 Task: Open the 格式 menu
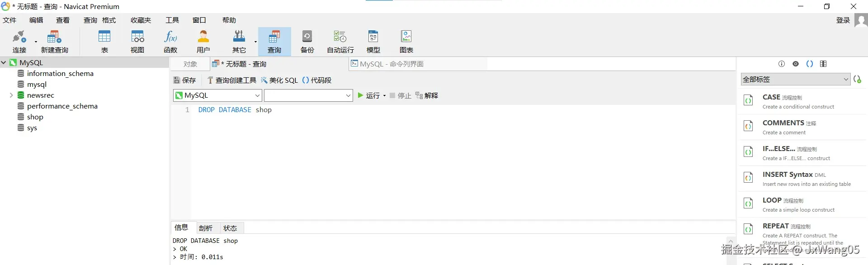[x=109, y=20]
